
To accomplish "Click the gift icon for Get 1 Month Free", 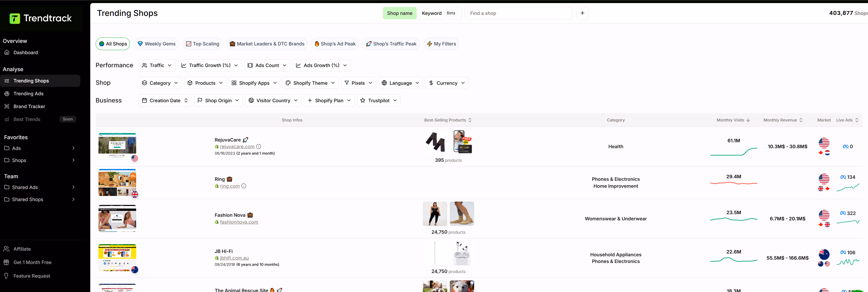I will point(6,262).
